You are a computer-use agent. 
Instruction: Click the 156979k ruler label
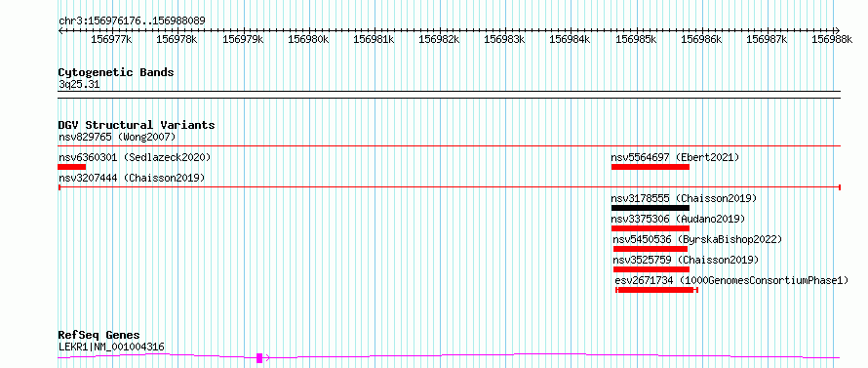(x=243, y=39)
